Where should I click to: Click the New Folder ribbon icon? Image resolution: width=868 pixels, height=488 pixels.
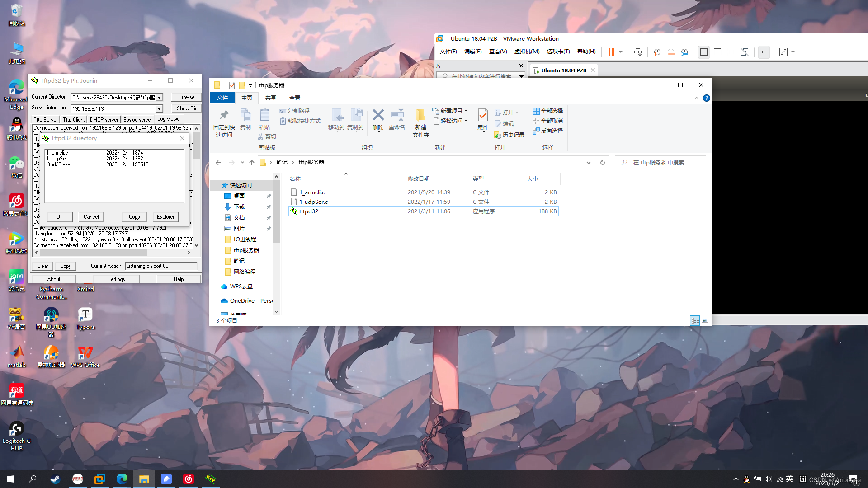[420, 116]
